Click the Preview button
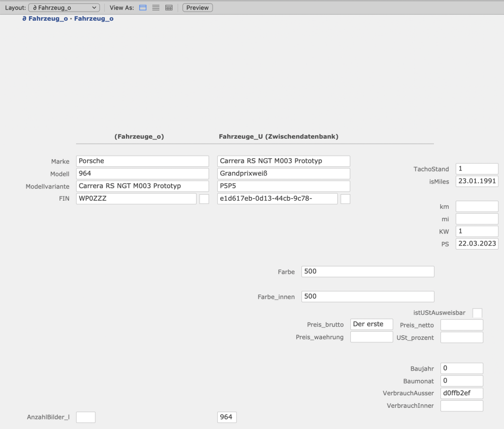The image size is (504, 429). pos(198,8)
